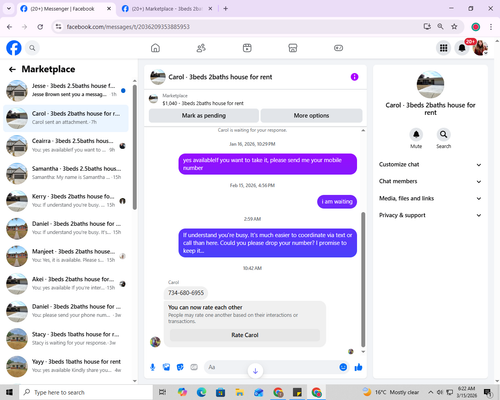Open the Friends icon in top navigation

(x=201, y=48)
